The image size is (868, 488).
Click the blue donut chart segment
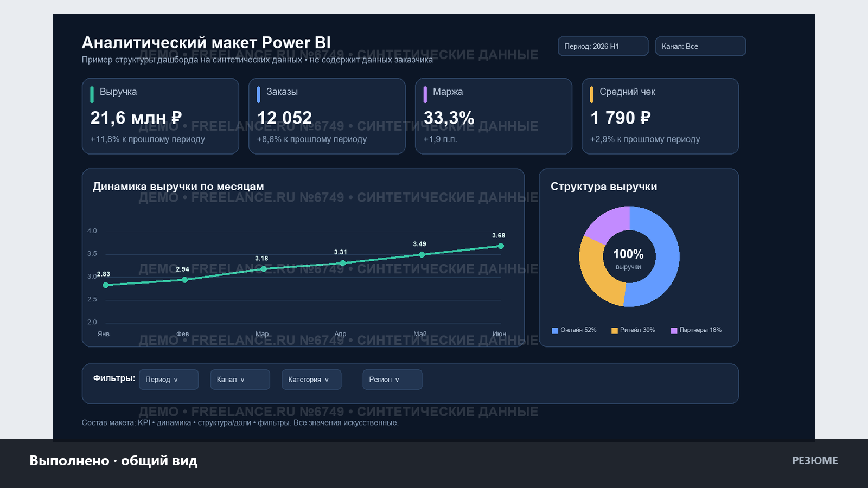point(667,258)
